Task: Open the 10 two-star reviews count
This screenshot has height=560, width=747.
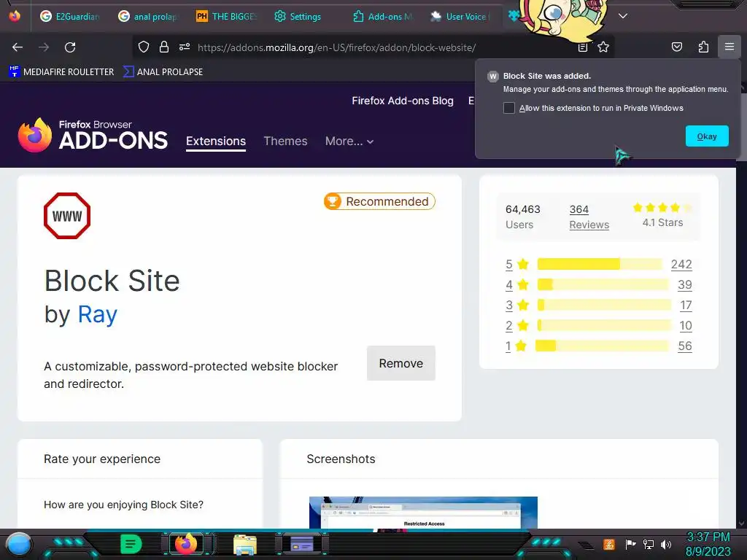Action: pyautogui.click(x=686, y=326)
